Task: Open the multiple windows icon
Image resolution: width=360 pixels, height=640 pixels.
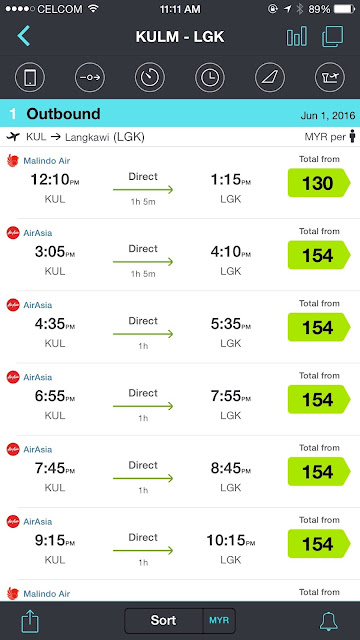Action: click(333, 37)
